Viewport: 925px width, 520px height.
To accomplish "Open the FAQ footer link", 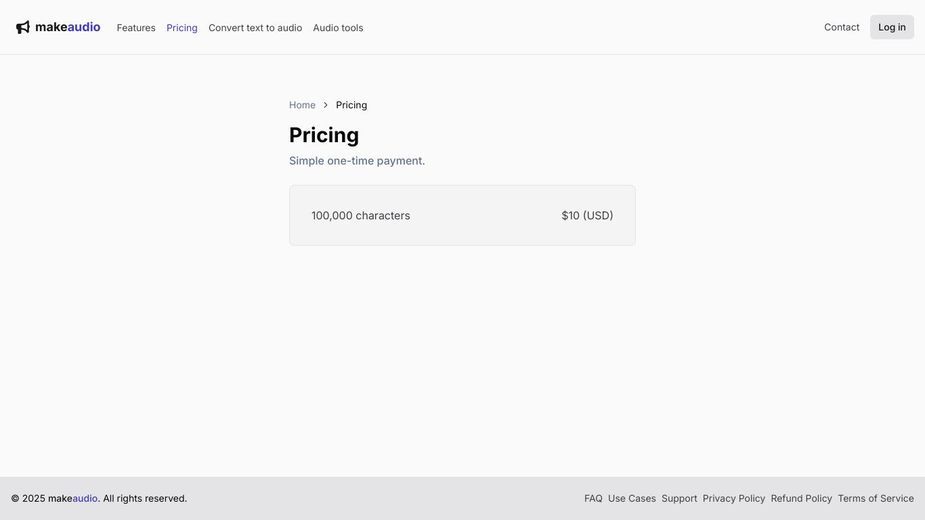I will click(x=593, y=498).
